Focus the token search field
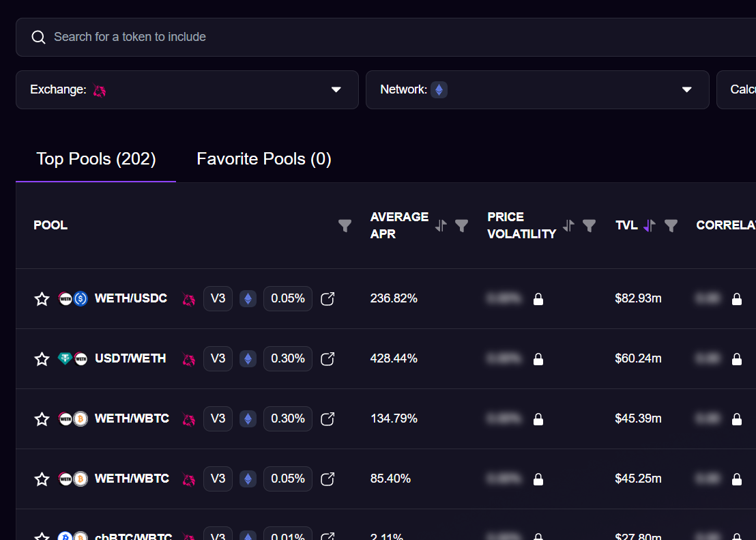The image size is (756, 540). (382, 37)
